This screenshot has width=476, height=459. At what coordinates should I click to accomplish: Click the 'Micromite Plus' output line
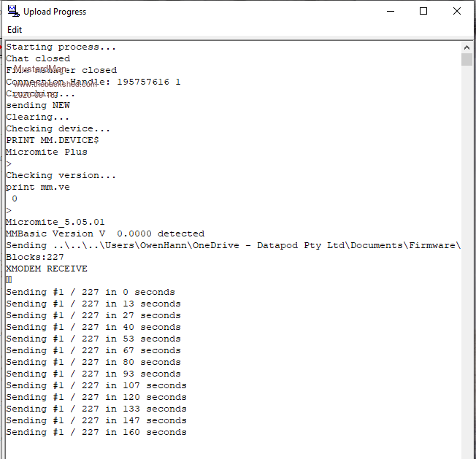[x=46, y=152]
